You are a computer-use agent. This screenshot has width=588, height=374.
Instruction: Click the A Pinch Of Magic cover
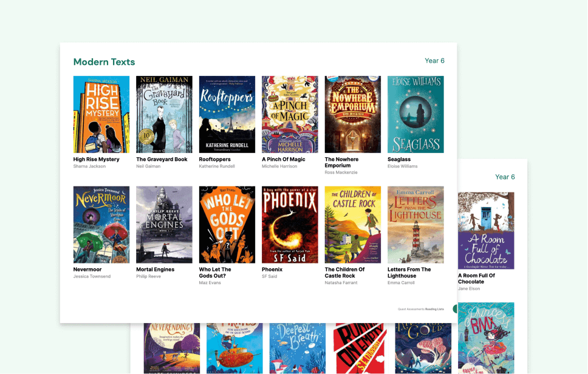290,114
